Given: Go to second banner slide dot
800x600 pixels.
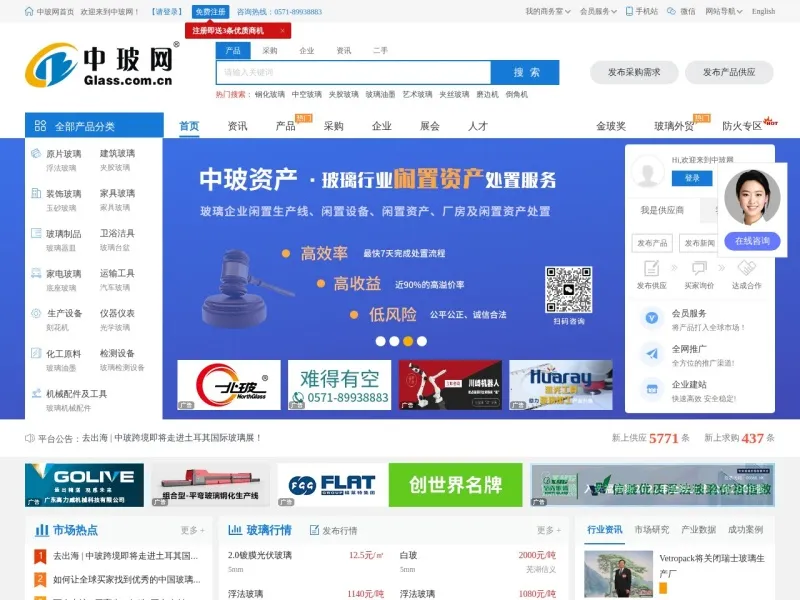Looking at the screenshot, I should (394, 341).
